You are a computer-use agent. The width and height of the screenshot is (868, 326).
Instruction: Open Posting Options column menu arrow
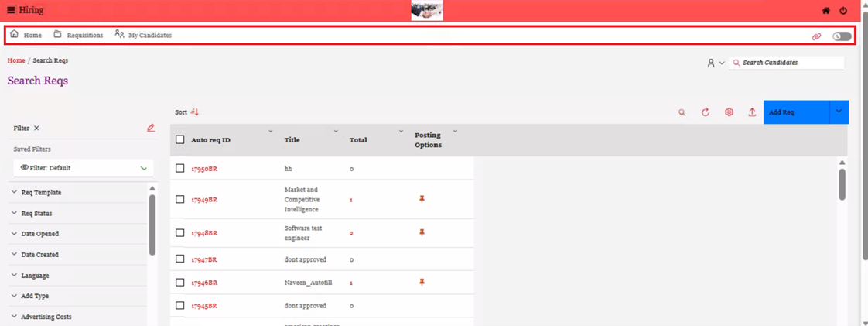(455, 132)
